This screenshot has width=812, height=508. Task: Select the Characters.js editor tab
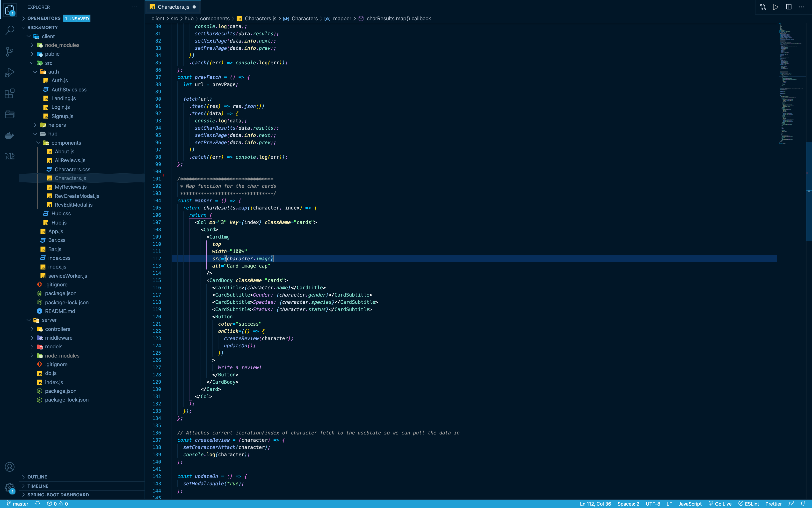point(173,7)
